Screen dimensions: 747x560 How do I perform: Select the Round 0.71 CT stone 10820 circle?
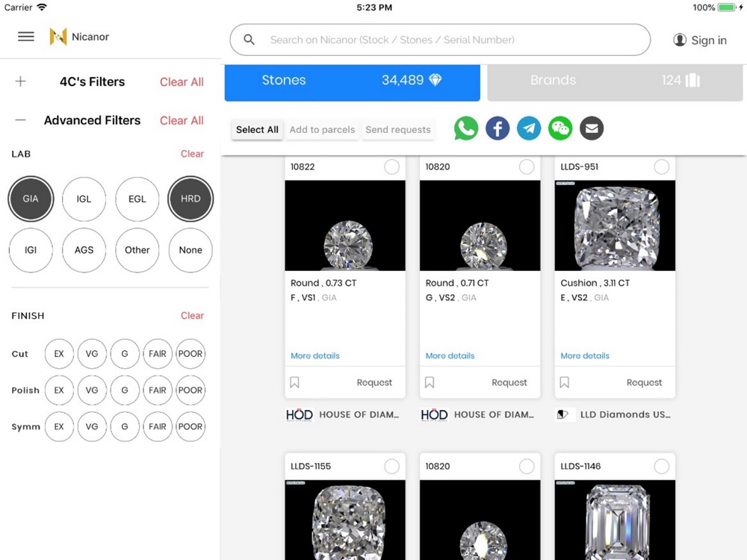[527, 167]
